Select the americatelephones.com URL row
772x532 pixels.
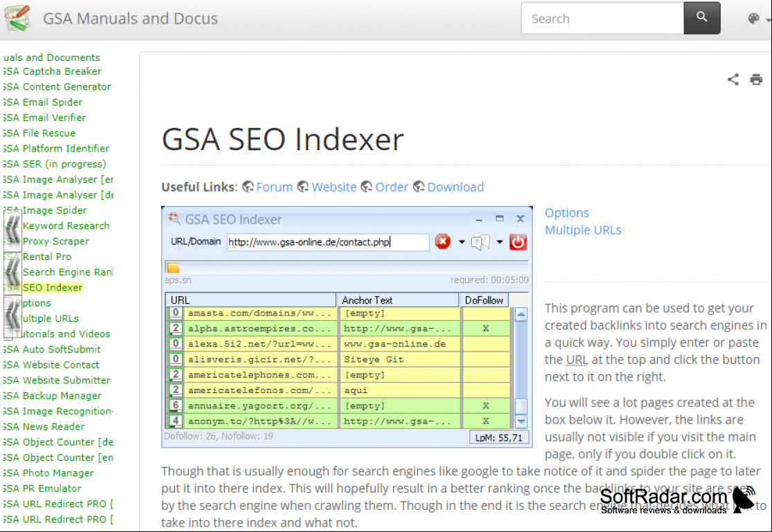coord(339,375)
